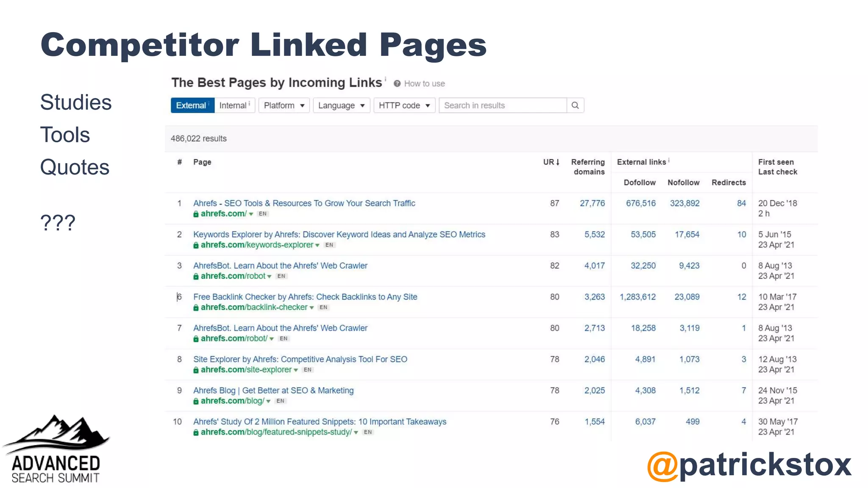The image size is (868, 488).
Task: Open the Platform dropdown
Action: click(284, 105)
